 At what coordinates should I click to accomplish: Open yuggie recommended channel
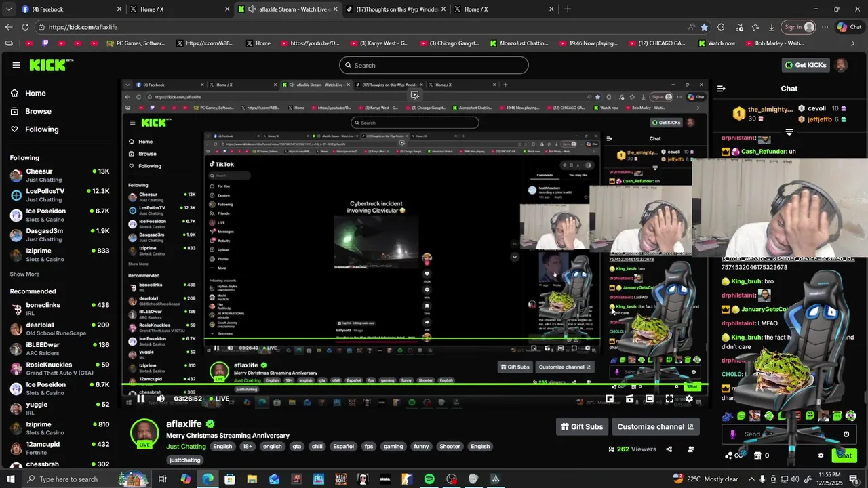tap(60, 408)
